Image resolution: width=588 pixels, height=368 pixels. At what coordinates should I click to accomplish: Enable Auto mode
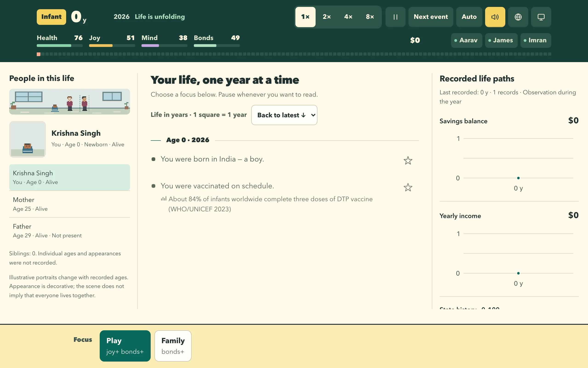pyautogui.click(x=469, y=17)
